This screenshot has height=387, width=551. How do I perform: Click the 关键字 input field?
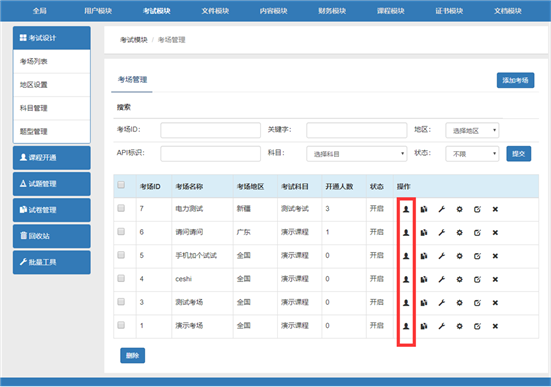357,130
